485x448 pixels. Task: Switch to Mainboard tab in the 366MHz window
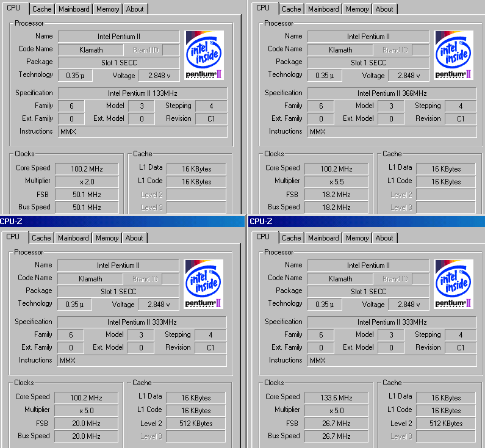[323, 9]
